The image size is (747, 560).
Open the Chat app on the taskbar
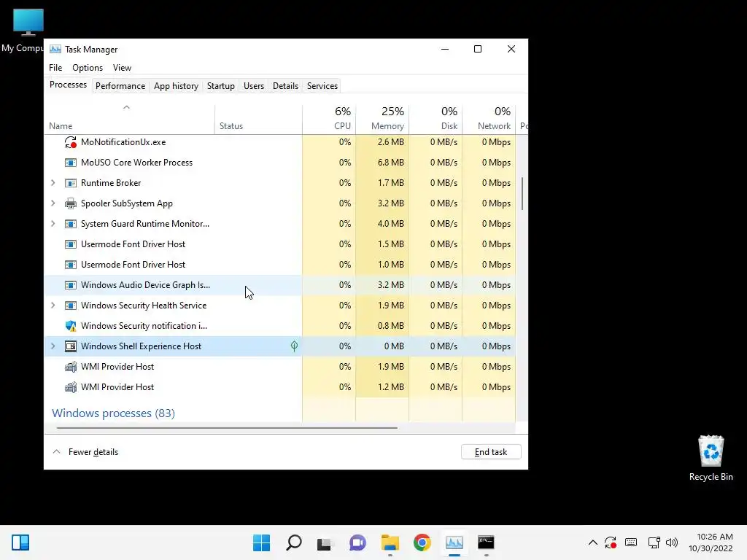coord(357,542)
